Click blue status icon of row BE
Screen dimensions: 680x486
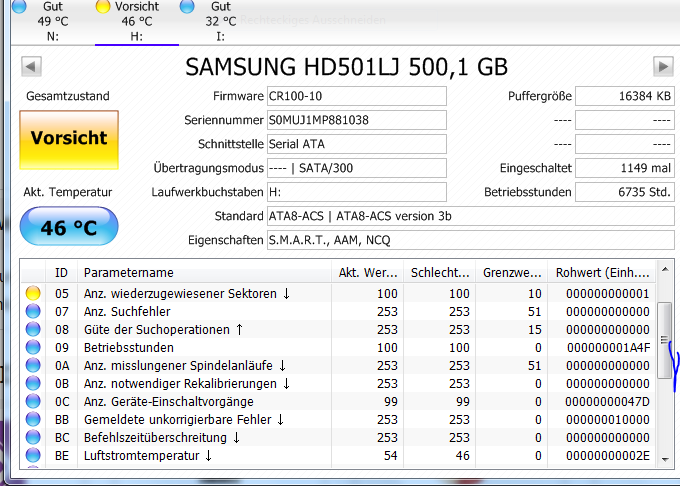click(33, 455)
